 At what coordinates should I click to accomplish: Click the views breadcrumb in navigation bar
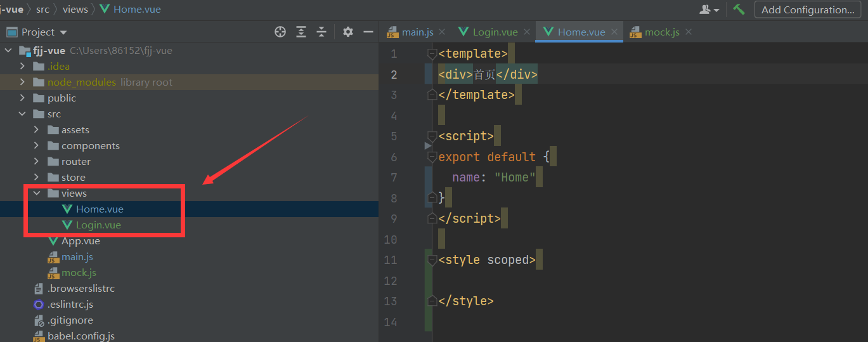pyautogui.click(x=75, y=10)
